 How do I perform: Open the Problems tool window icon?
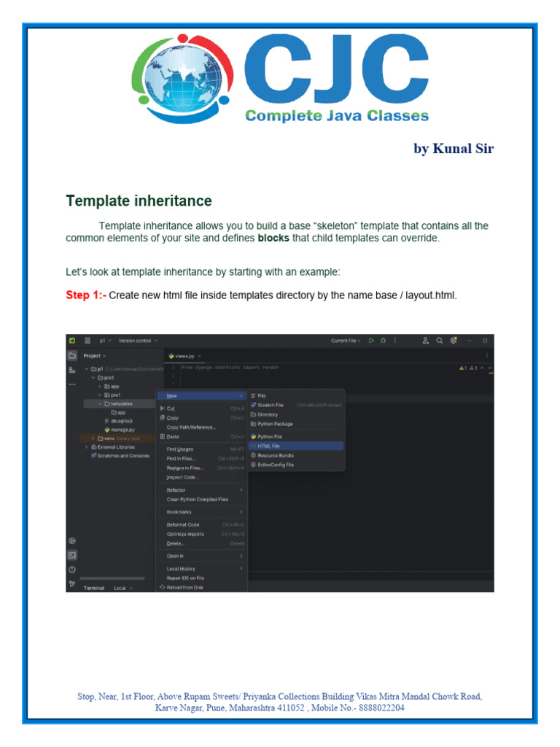tap(72, 569)
